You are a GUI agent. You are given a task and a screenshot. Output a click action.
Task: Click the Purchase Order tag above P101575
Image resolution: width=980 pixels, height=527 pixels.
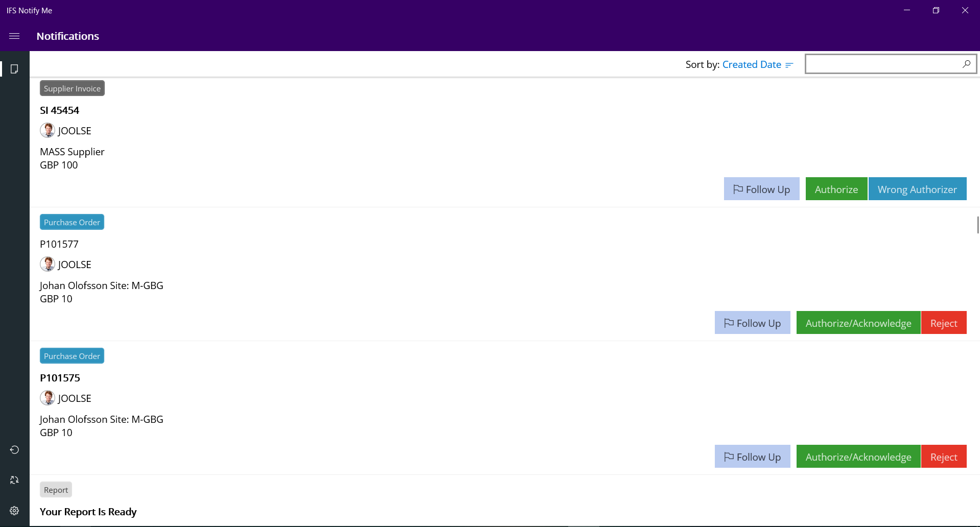tap(72, 356)
